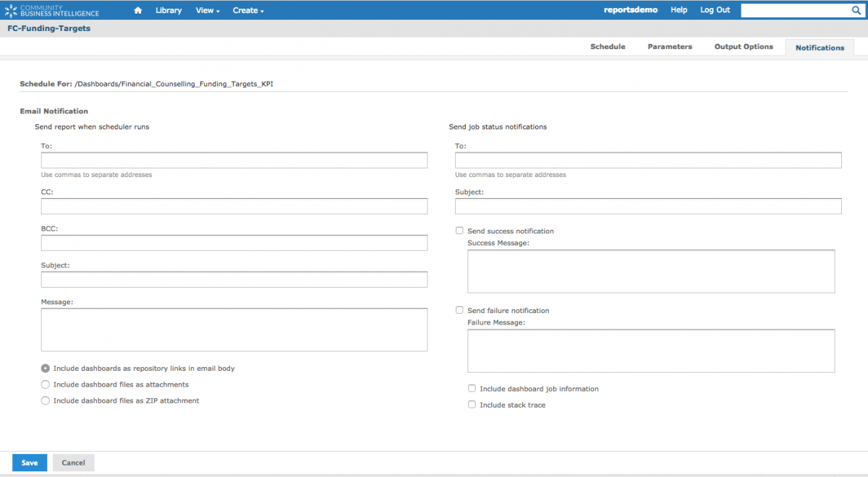The height and width of the screenshot is (477, 868).
Task: Check Include dashboard job information
Action: point(472,388)
